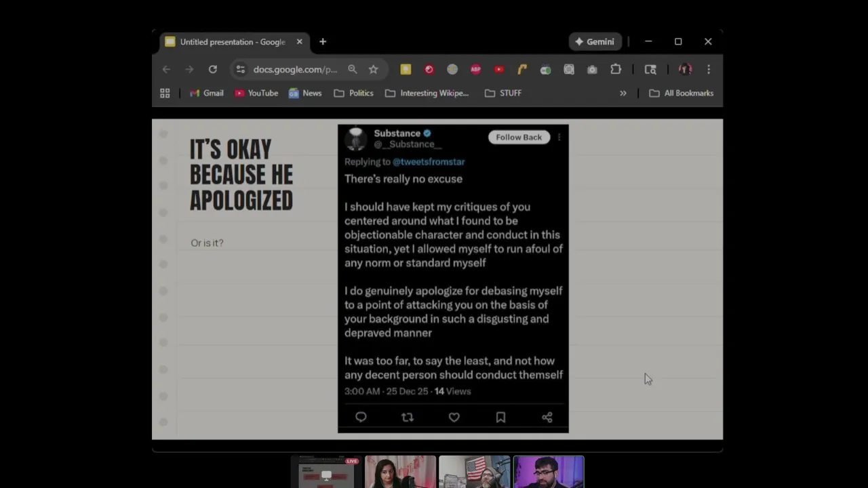This screenshot has width=868, height=488.
Task: Open the red circular extension icon
Action: tap(429, 69)
